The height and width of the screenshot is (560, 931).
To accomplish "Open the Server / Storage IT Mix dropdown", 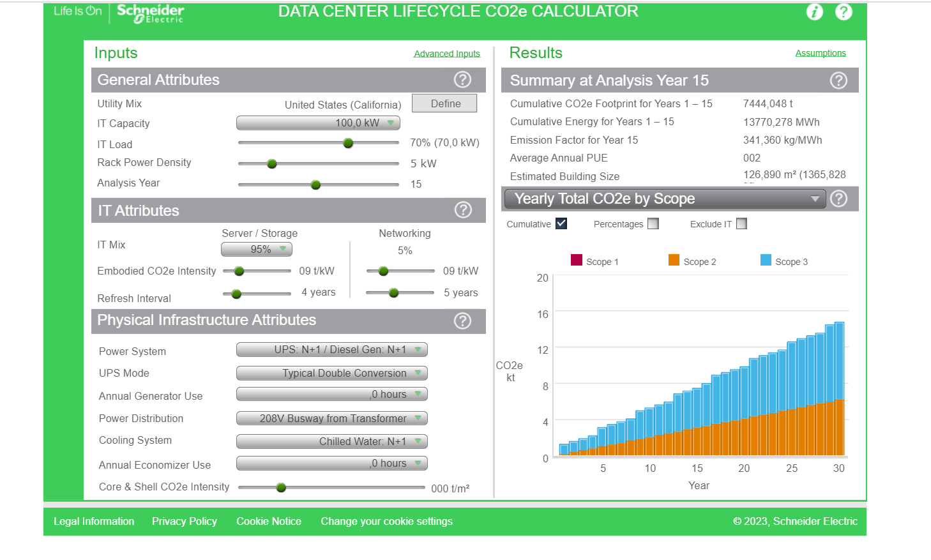I will 257,249.
